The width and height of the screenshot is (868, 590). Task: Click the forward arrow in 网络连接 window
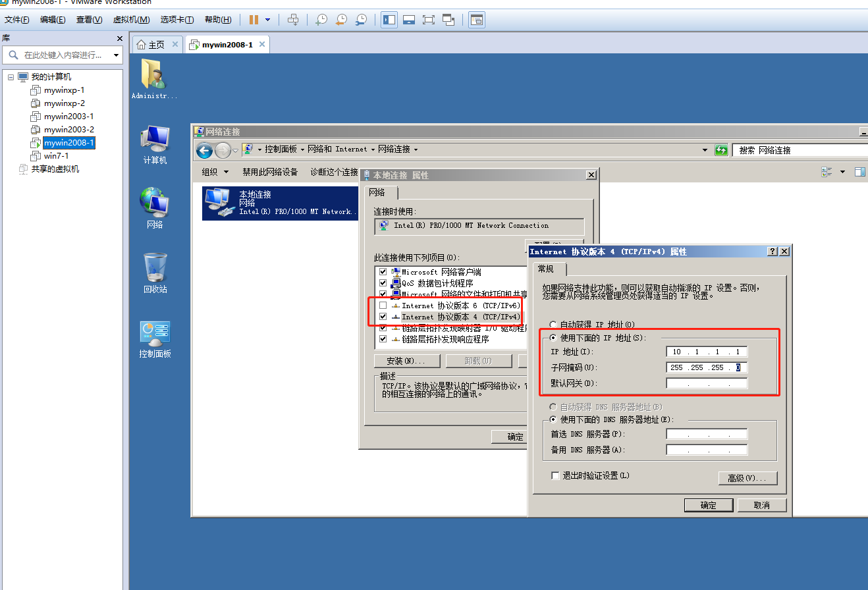[x=223, y=150]
